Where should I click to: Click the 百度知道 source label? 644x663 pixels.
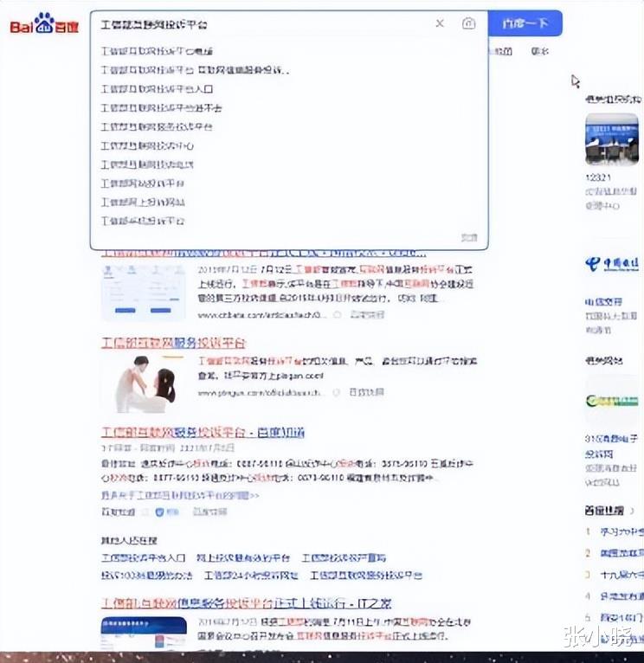pyautogui.click(x=118, y=512)
